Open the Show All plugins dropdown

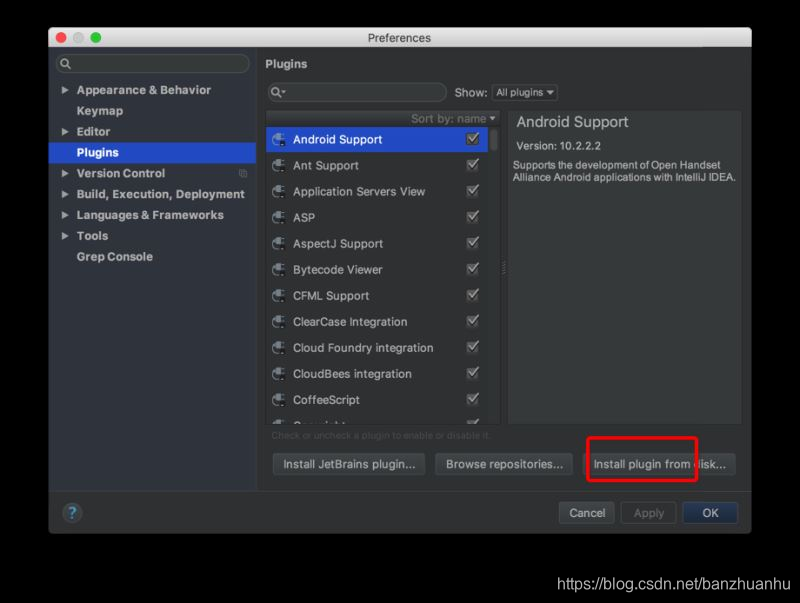point(524,92)
